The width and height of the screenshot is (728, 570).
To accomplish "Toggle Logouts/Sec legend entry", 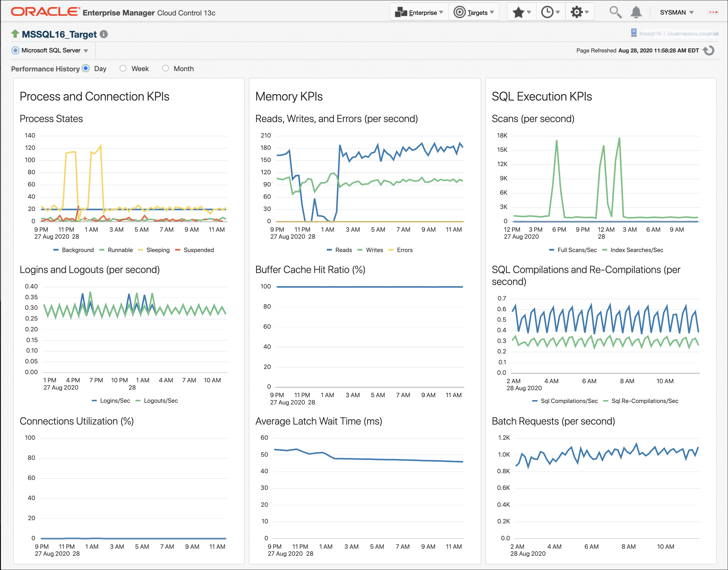I will click(x=156, y=401).
